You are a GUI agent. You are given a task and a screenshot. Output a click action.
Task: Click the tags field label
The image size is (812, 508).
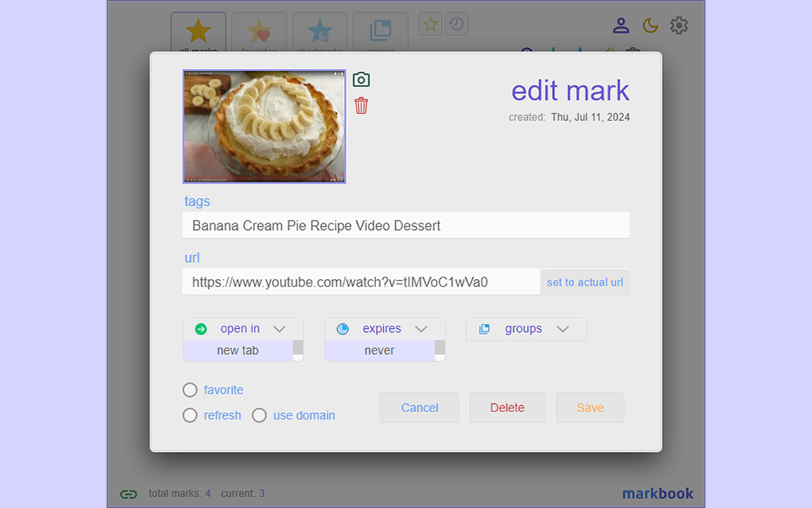[x=197, y=201]
